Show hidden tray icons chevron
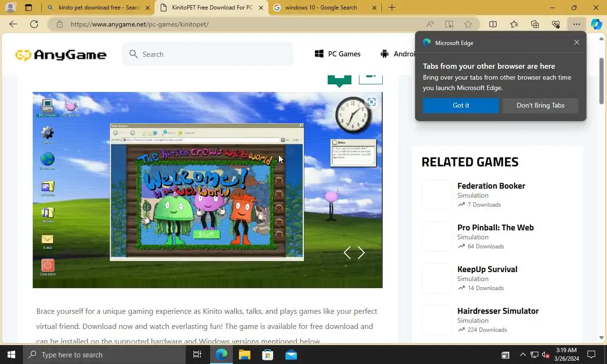Image resolution: width=607 pixels, height=364 pixels. [x=523, y=355]
